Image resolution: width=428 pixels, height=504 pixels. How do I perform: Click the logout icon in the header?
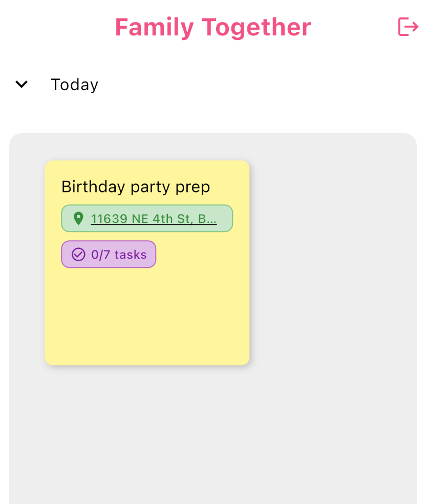408,27
